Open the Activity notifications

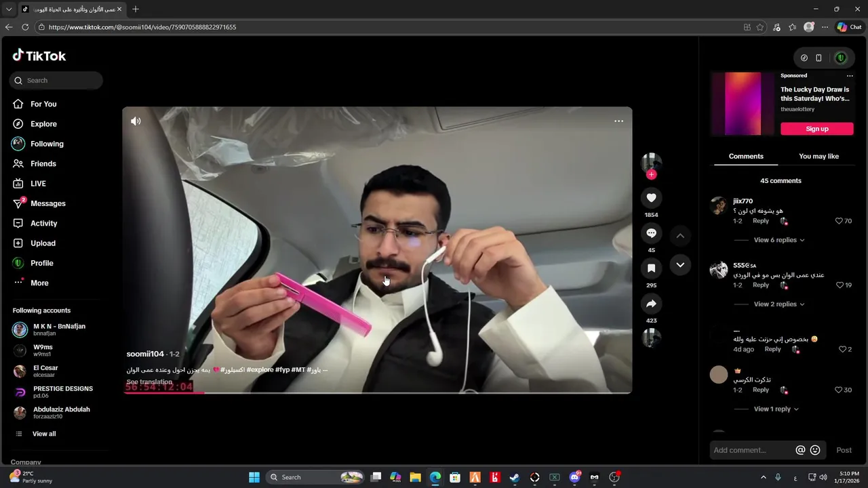[x=43, y=224]
